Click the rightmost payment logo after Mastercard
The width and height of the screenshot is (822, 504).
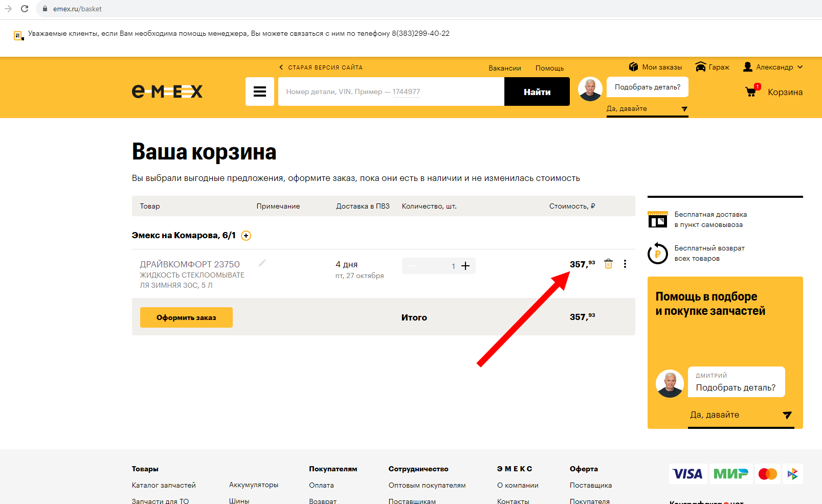coord(792,474)
